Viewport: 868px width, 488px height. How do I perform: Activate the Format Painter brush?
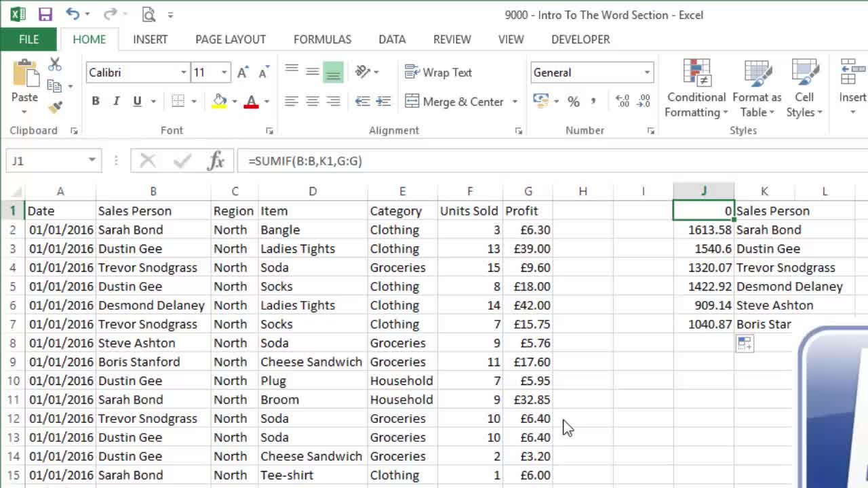click(55, 107)
